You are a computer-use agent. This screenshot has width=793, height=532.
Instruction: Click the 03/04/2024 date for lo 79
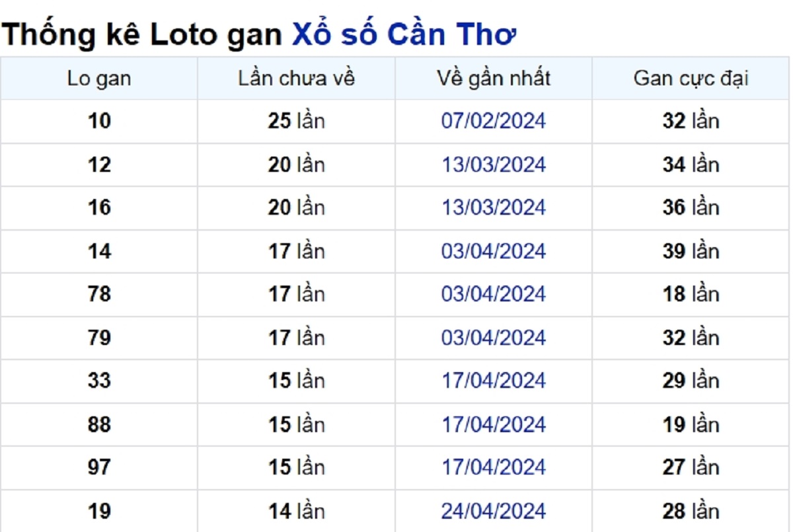pos(494,338)
